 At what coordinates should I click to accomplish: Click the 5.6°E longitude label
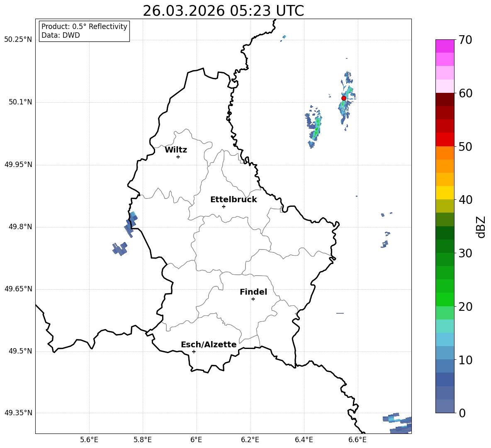89,440
